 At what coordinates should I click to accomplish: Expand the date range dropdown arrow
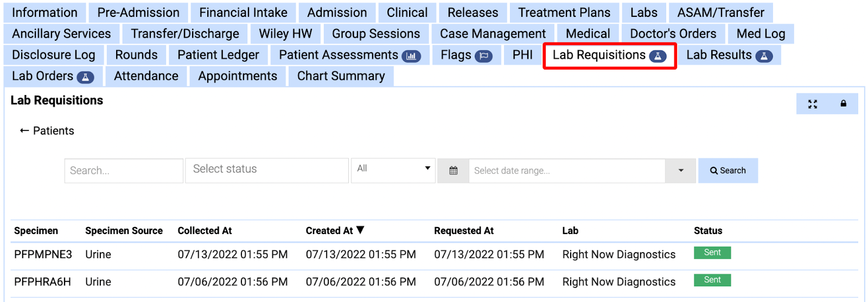[681, 171]
